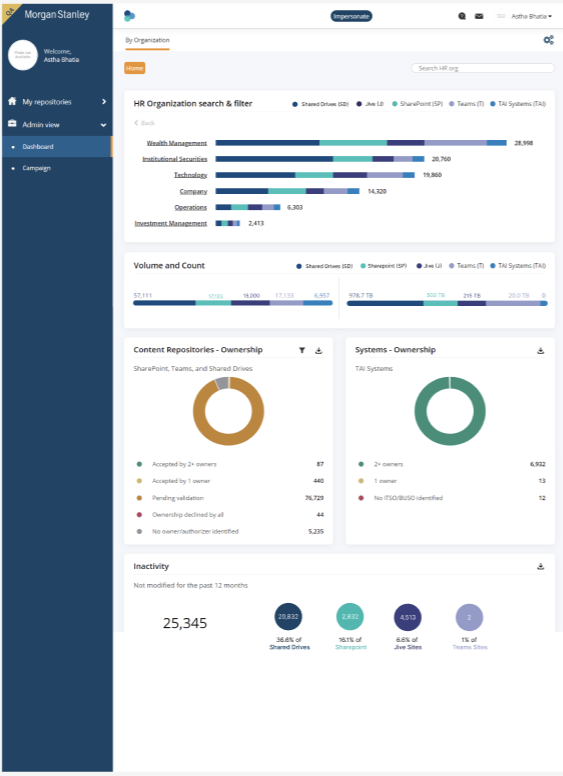Click the 25,345 inactivity total
Viewport: 563px width, 776px height.
coord(185,623)
